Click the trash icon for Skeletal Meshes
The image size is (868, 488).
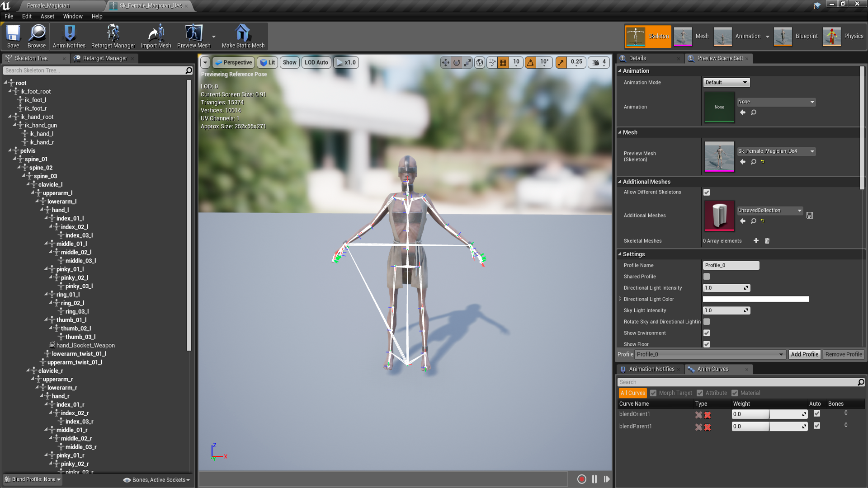click(767, 241)
